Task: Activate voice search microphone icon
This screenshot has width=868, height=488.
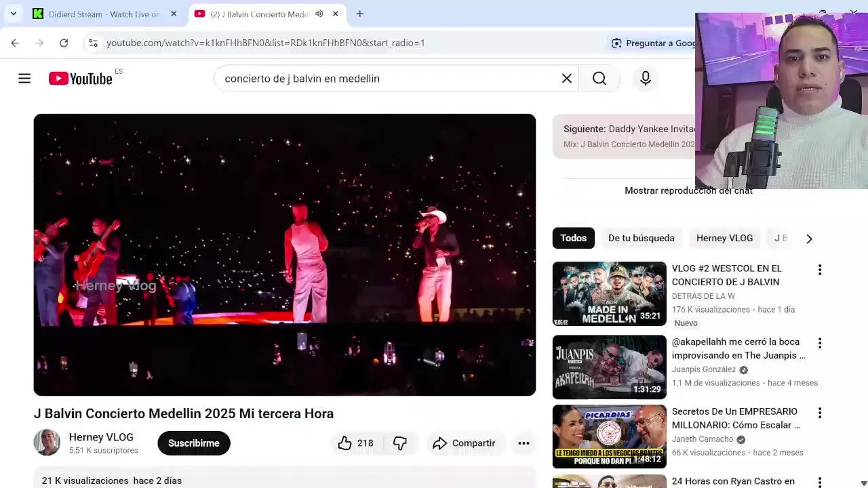Action: [x=646, y=79]
